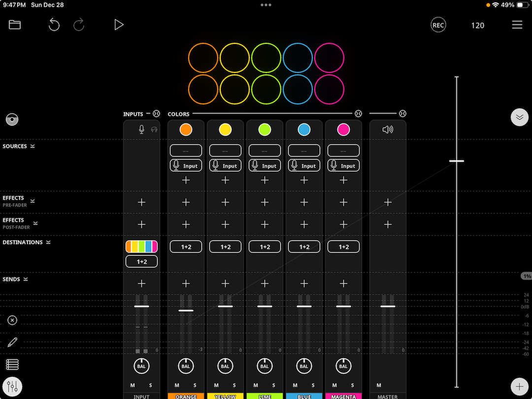Image resolution: width=532 pixels, height=399 pixels.
Task: Tap the Master speaker icon
Action: pos(388,129)
